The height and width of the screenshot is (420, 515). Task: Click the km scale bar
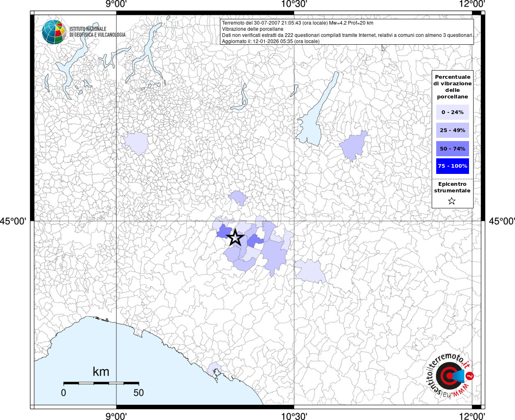[x=101, y=383]
